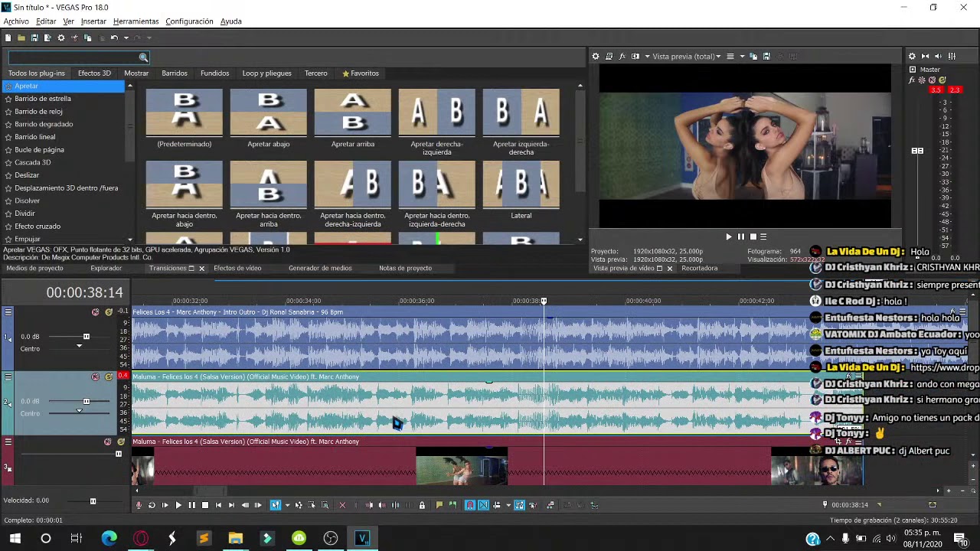Arm recording with microphone button
Viewport: 980px width, 551px height.
coord(139,505)
